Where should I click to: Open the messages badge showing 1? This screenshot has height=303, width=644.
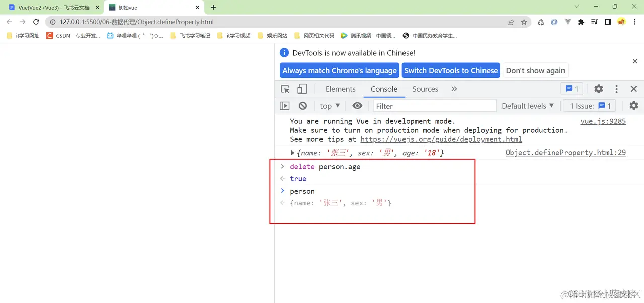coord(572,89)
